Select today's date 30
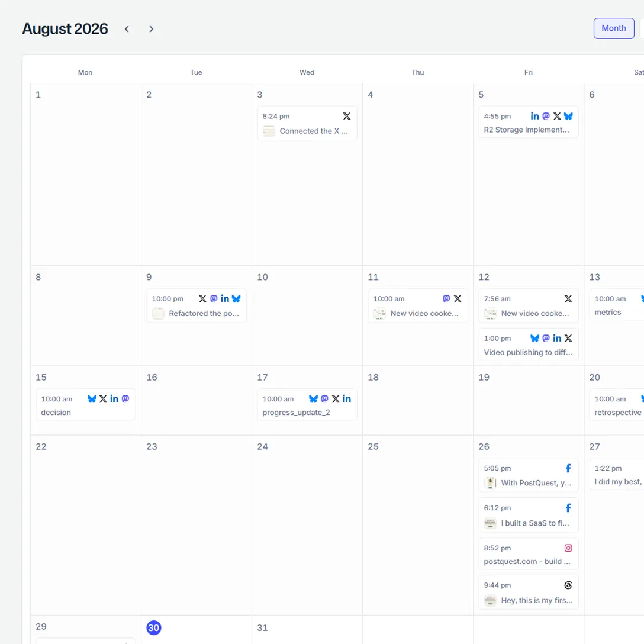 (154, 627)
